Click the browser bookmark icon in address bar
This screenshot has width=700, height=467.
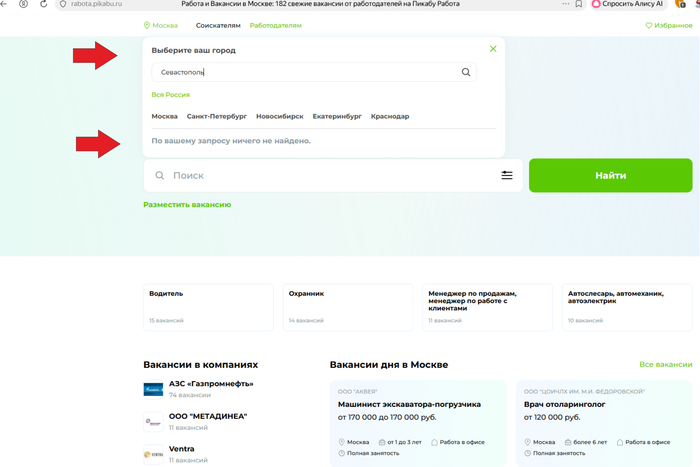[578, 4]
